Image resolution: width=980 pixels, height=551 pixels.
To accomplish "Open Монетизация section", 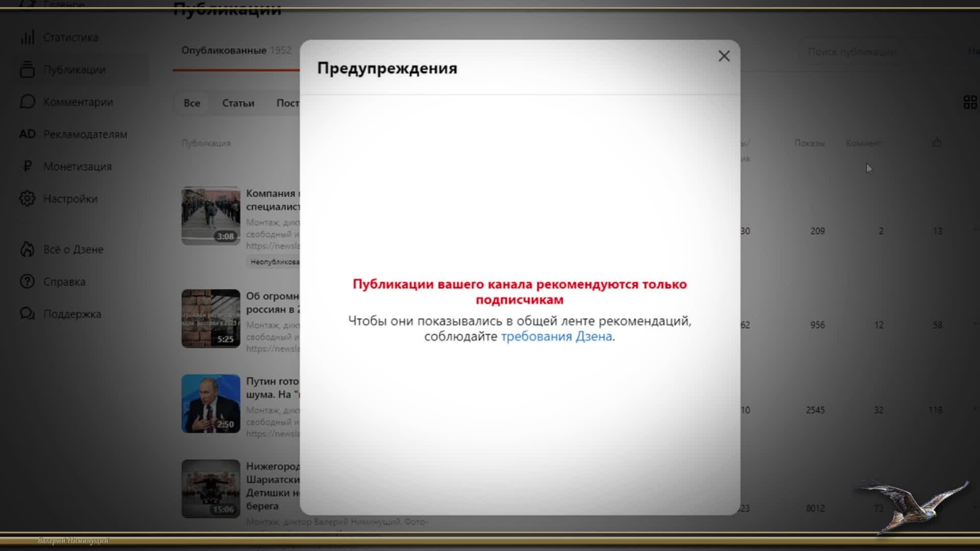I will pyautogui.click(x=78, y=166).
